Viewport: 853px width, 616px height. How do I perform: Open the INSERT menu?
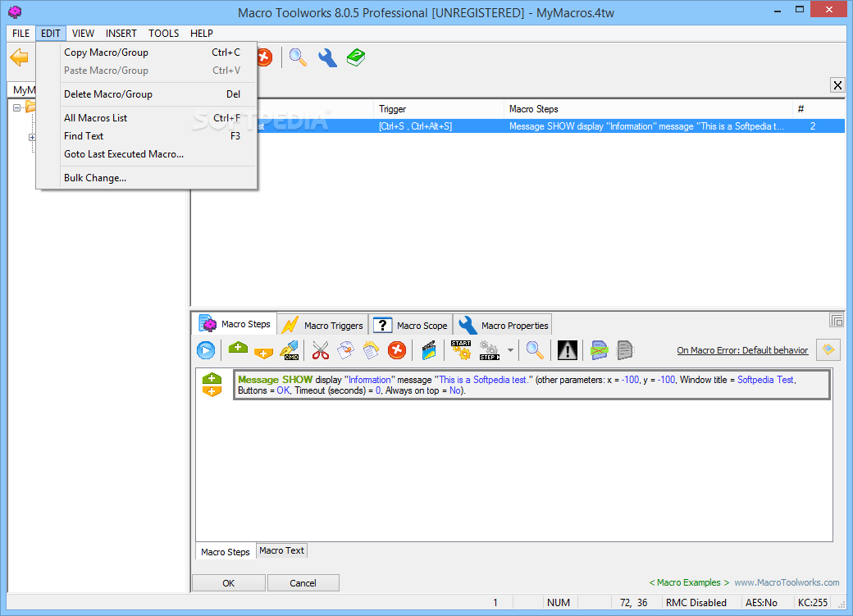tap(121, 33)
